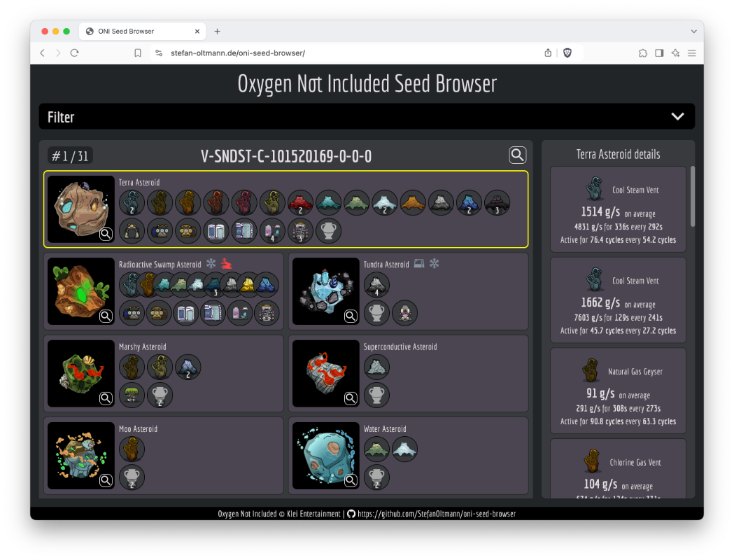Click the green tree icon in Marshy Asteroid card
The height and width of the screenshot is (560, 734).
[x=132, y=395]
